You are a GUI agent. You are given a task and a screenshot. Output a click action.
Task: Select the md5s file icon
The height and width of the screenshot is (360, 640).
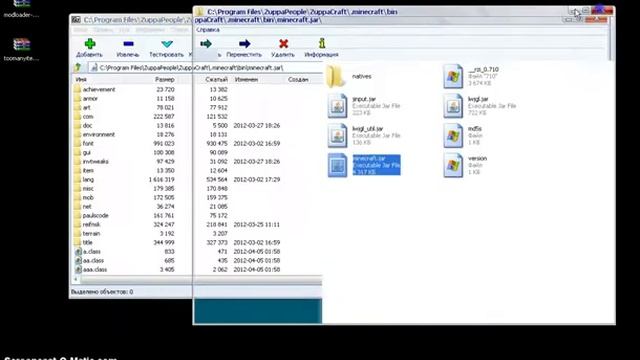click(x=453, y=136)
